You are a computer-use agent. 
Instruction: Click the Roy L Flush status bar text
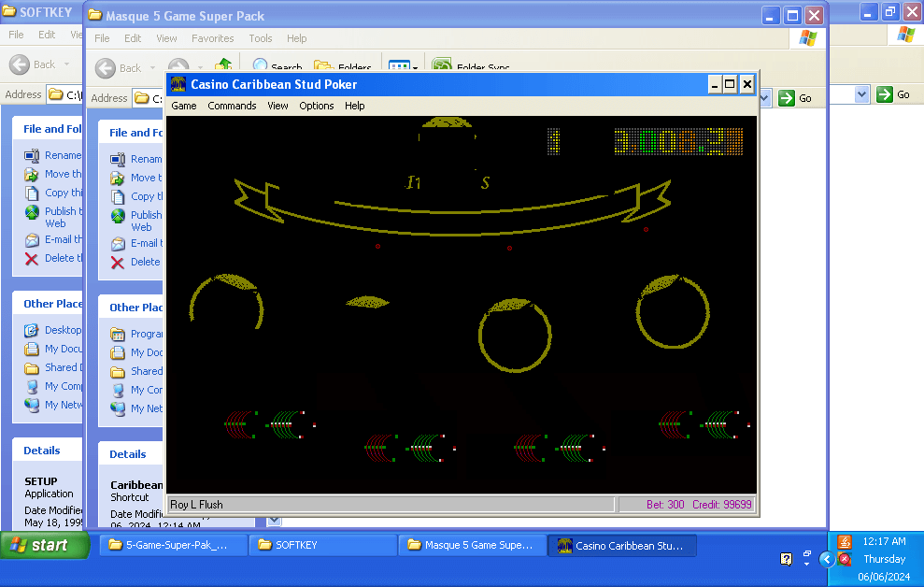pyautogui.click(x=196, y=505)
